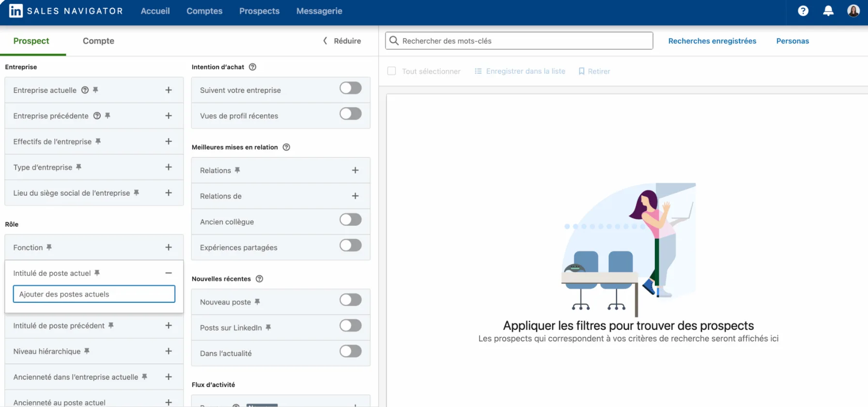Open the Comptes menu item
This screenshot has width=868, height=407.
[x=204, y=11]
